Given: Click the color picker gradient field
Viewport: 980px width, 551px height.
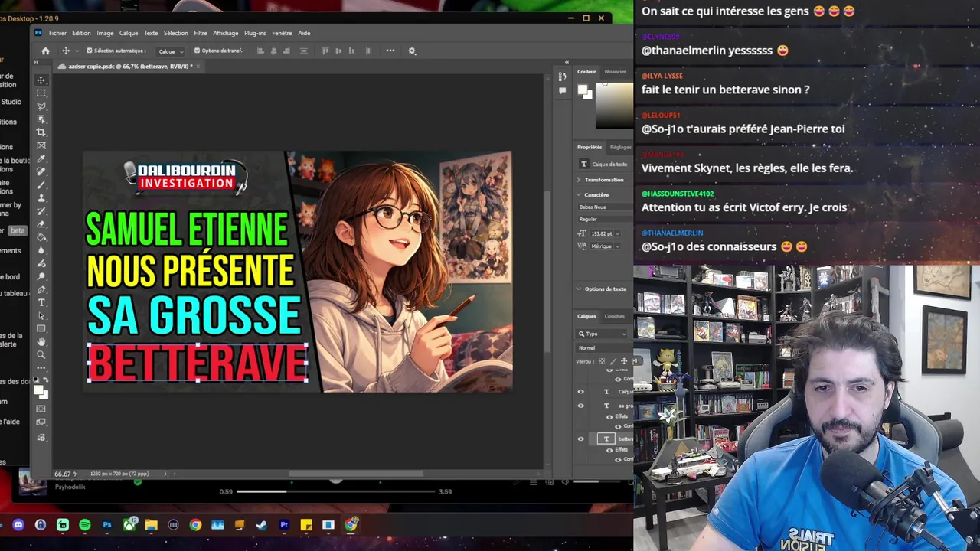Looking at the screenshot, I should pos(614,105).
